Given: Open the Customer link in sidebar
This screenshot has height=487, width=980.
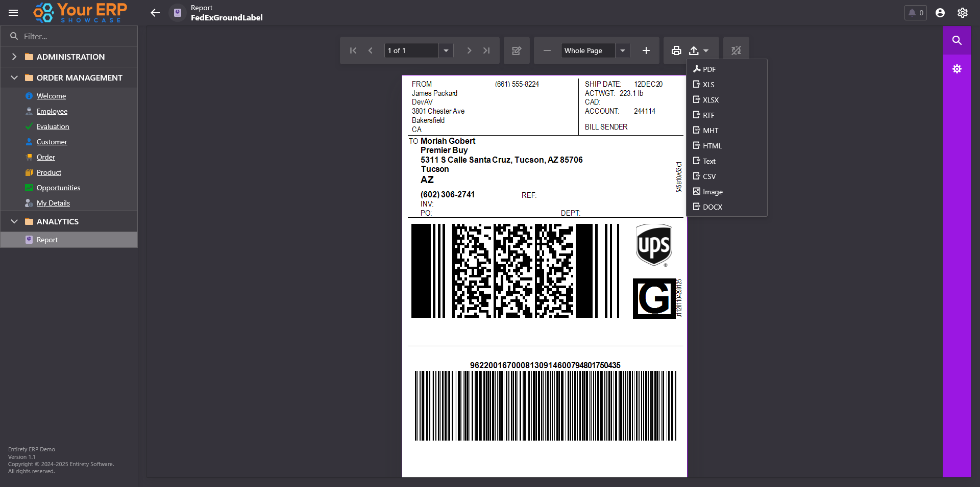Looking at the screenshot, I should click(x=52, y=142).
